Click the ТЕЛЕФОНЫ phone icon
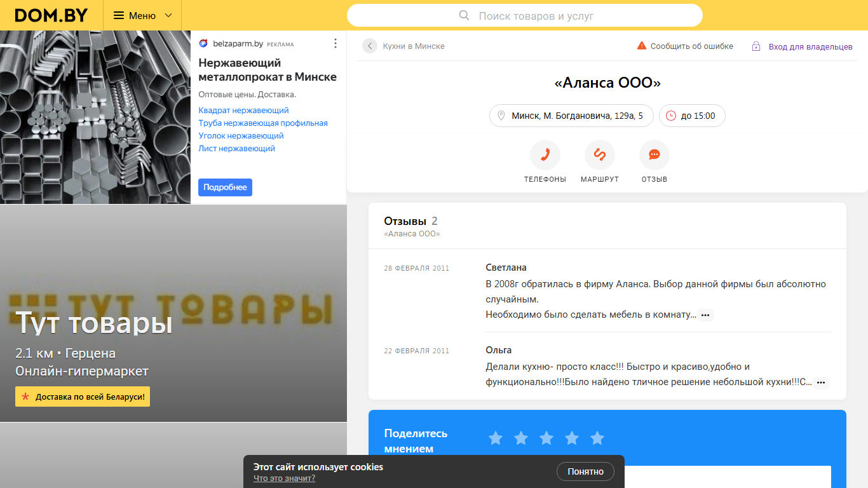 pyautogui.click(x=545, y=155)
